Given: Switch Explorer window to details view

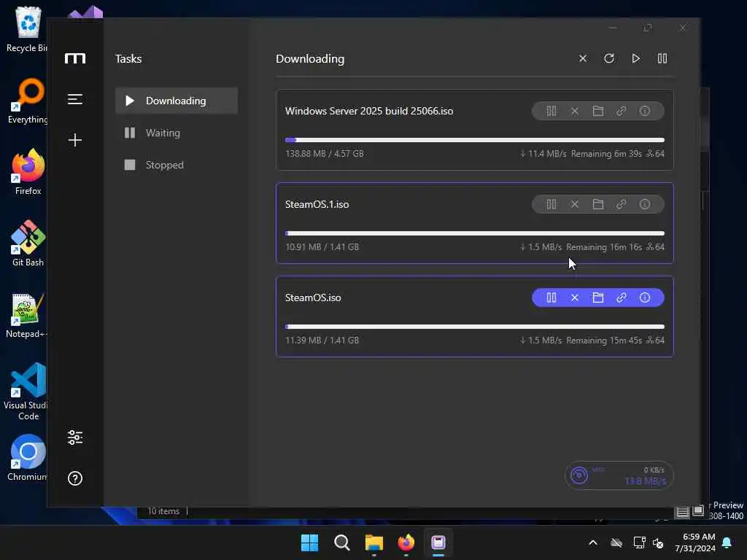Looking at the screenshot, I should click(683, 511).
